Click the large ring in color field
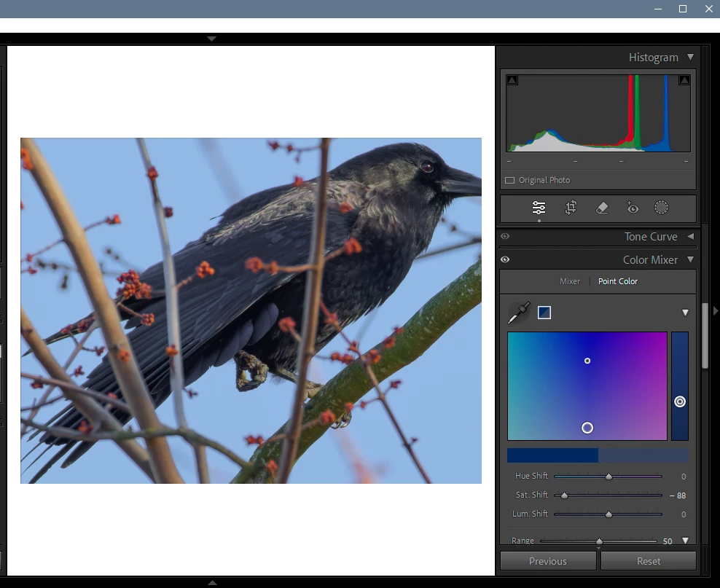Viewport: 720px width, 588px height. tap(587, 428)
